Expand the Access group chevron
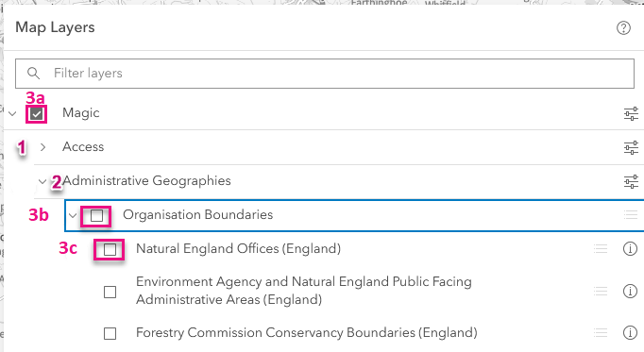The width and height of the screenshot is (644, 352). 42,147
